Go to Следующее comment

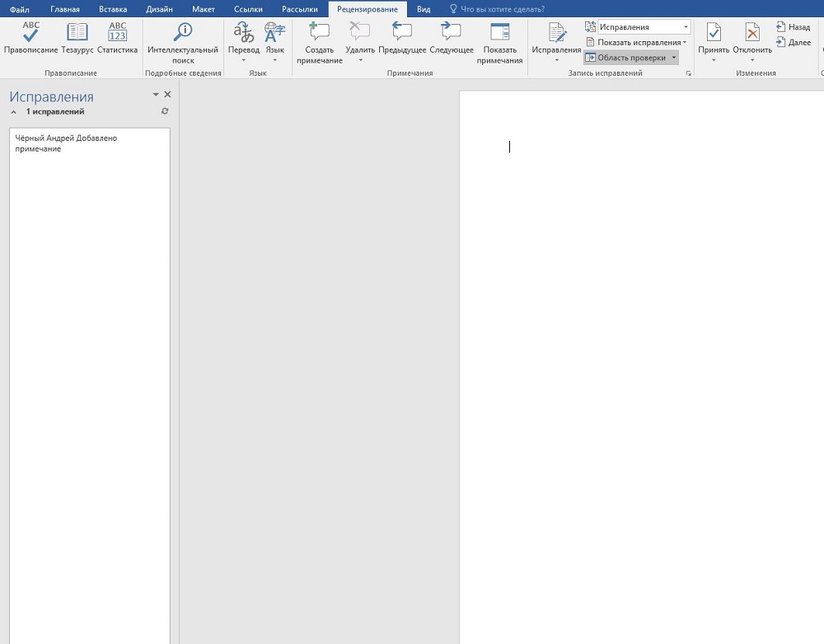point(452,38)
